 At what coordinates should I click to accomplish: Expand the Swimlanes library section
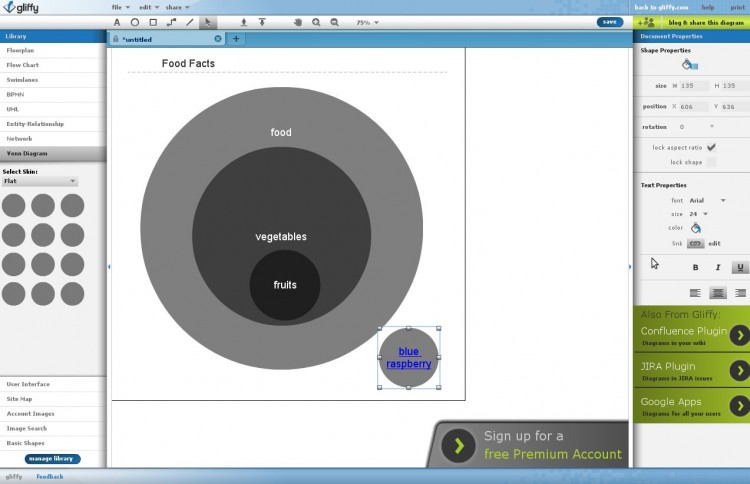[x=53, y=80]
